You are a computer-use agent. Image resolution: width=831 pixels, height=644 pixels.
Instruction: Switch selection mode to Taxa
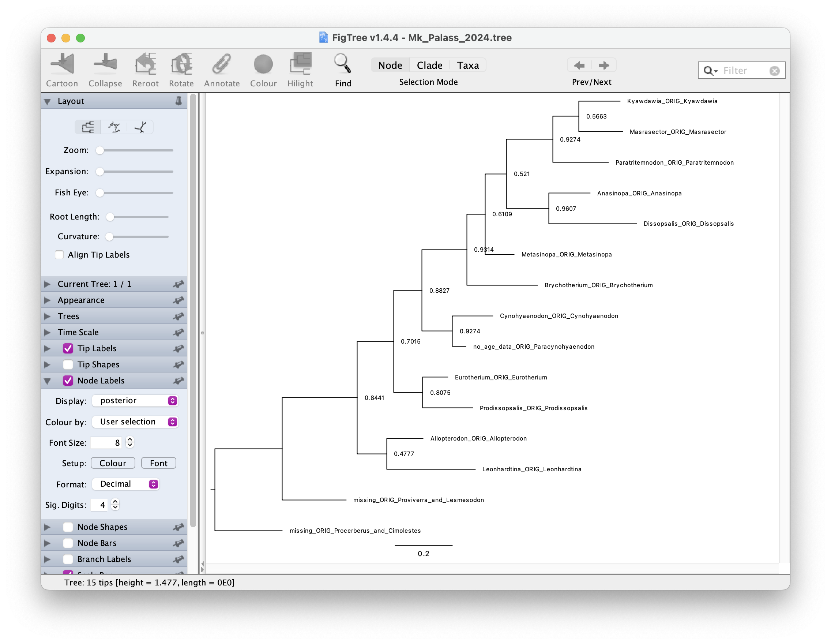468,65
